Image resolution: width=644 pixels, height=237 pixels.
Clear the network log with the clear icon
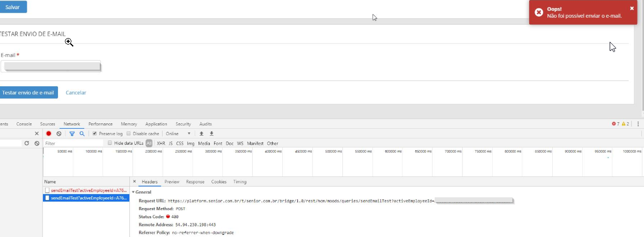[59, 134]
